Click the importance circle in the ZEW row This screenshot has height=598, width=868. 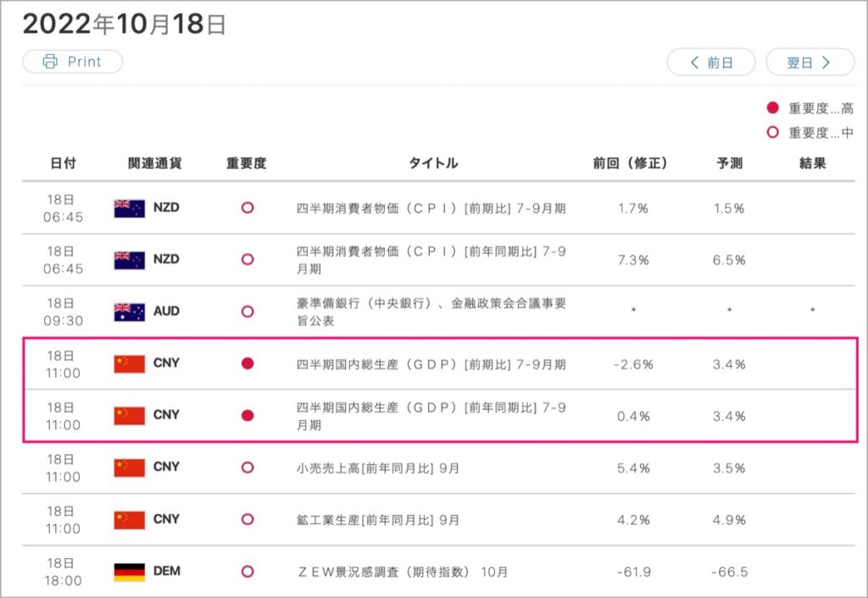pos(248,572)
